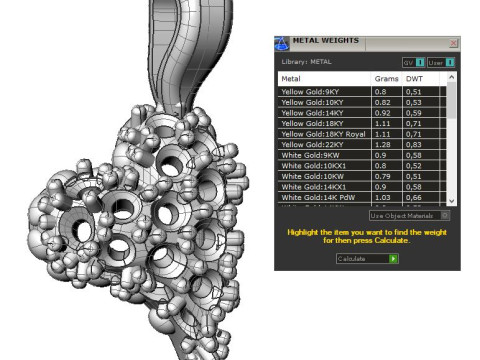This screenshot has width=480, height=360.
Task: Click the pendant bail loop in viewport
Action: click(x=190, y=57)
